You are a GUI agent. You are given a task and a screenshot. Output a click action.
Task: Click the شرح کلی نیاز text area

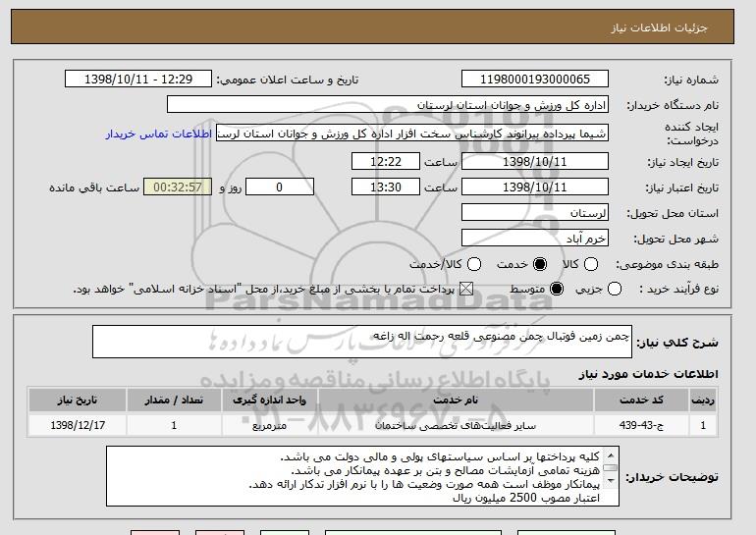[362, 342]
